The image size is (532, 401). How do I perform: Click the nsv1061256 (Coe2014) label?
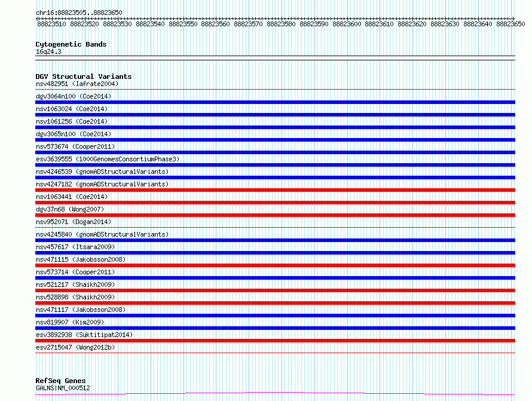[72, 121]
